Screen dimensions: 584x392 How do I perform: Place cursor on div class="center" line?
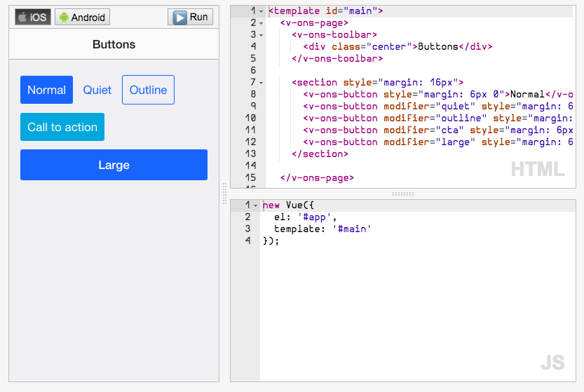tap(398, 46)
